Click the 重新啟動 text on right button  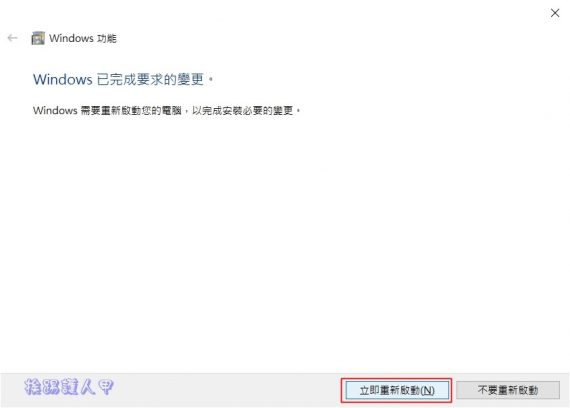click(518, 390)
